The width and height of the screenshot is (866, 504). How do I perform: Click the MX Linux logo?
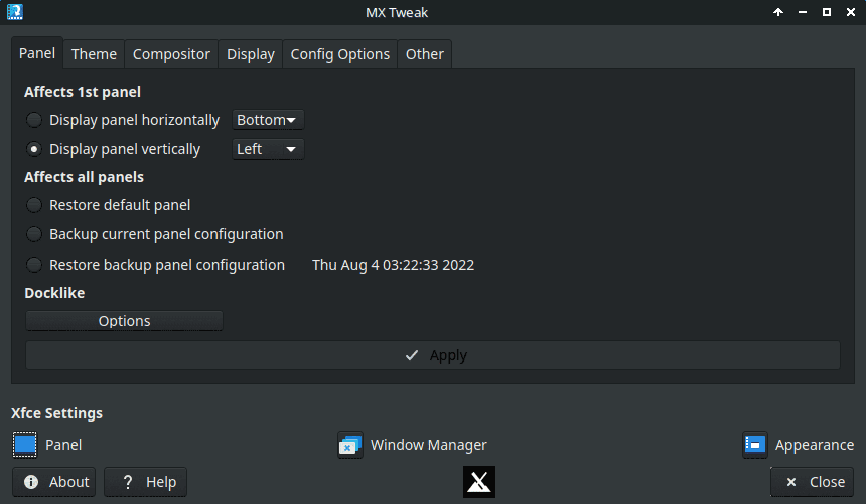[479, 482]
